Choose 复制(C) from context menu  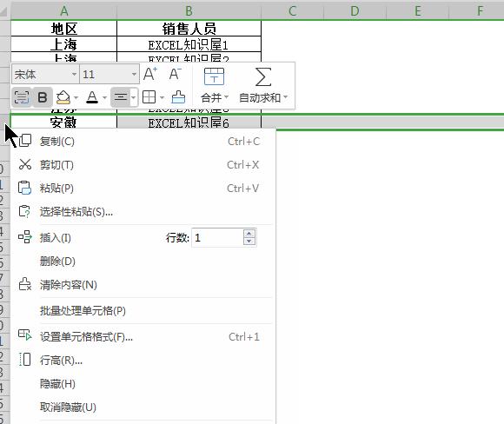point(143,142)
